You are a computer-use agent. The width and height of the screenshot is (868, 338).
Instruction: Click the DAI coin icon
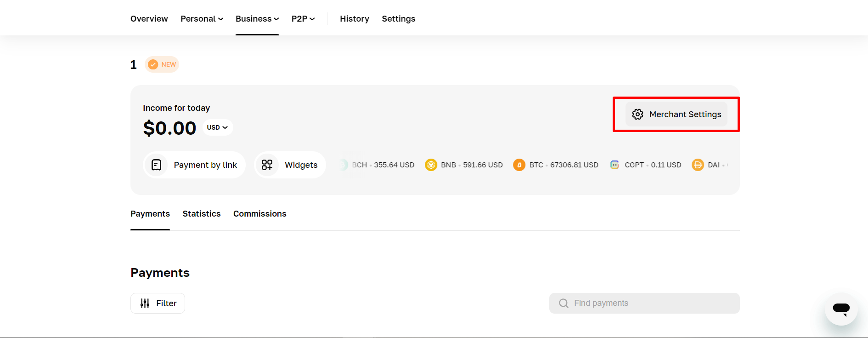click(x=698, y=165)
